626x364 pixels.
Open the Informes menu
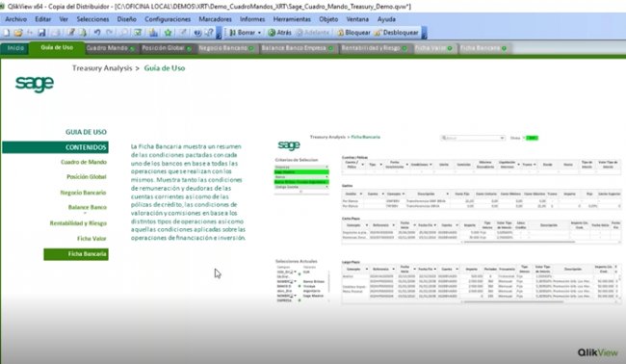pyautogui.click(x=252, y=19)
